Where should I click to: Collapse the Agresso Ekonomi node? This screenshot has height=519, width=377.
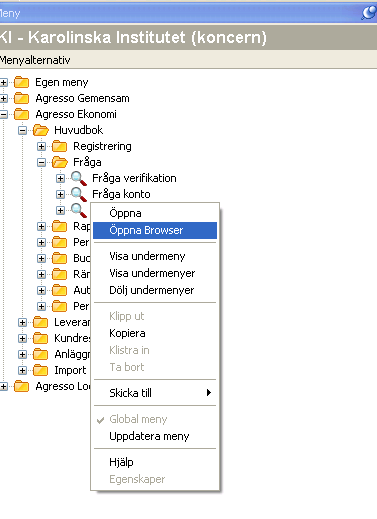[3, 114]
